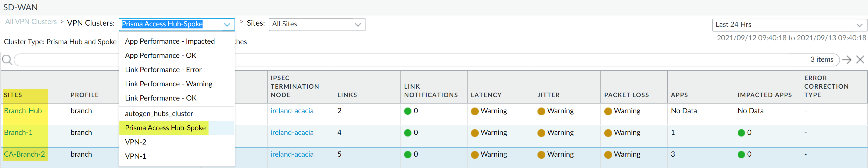This screenshot has height=168, width=868.
Task: Click the arrow icon next to 3 items
Action: [x=847, y=60]
